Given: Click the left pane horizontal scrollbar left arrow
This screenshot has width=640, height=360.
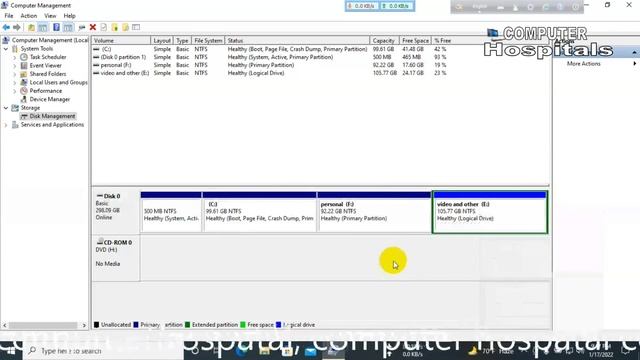Looking at the screenshot, I should tap(5, 325).
